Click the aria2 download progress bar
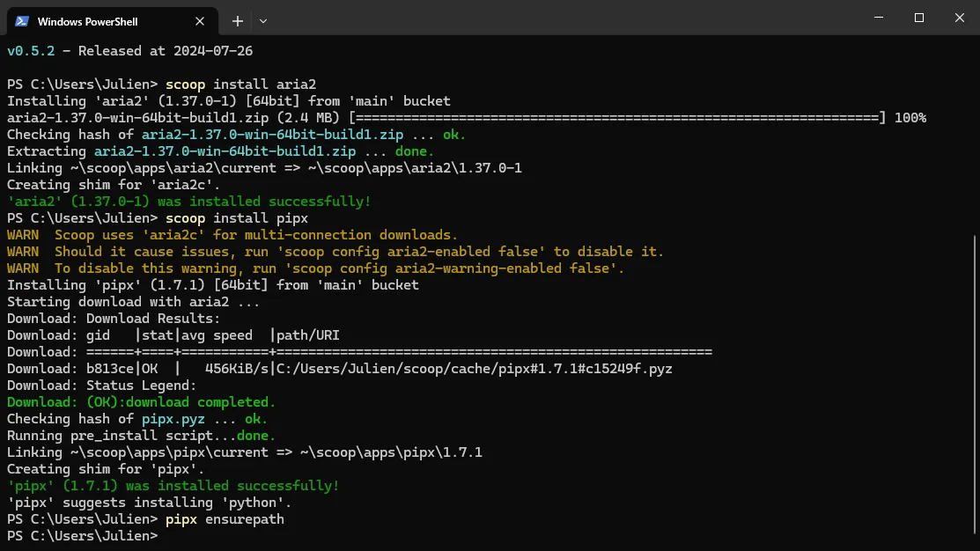This screenshot has height=551, width=980. tap(617, 118)
